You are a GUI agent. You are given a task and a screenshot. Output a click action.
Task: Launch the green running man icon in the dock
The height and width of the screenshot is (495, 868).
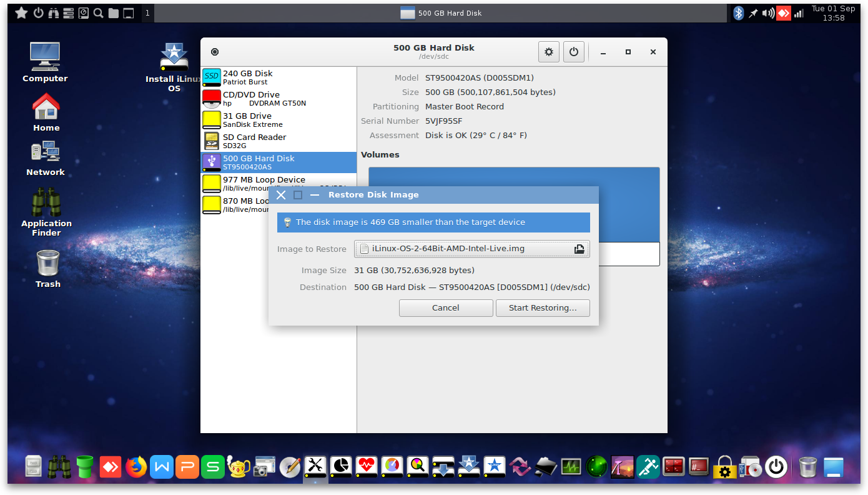click(648, 466)
